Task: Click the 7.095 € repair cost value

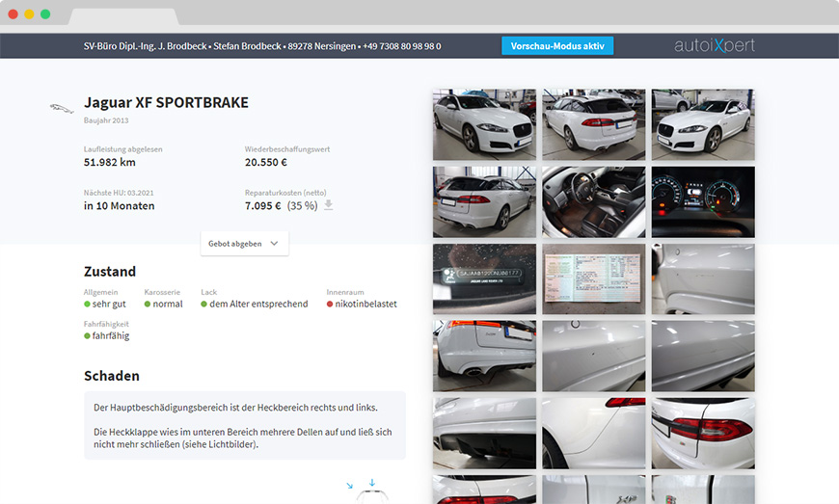Action: pos(262,206)
